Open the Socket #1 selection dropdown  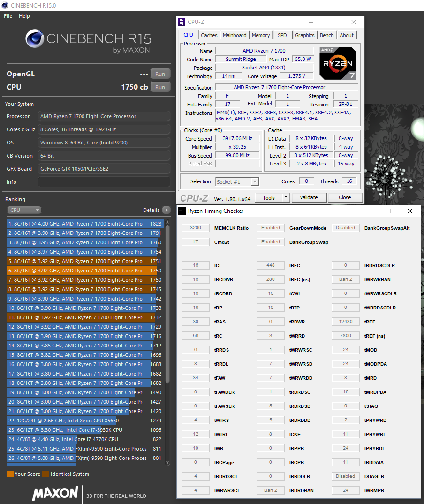coord(237,182)
